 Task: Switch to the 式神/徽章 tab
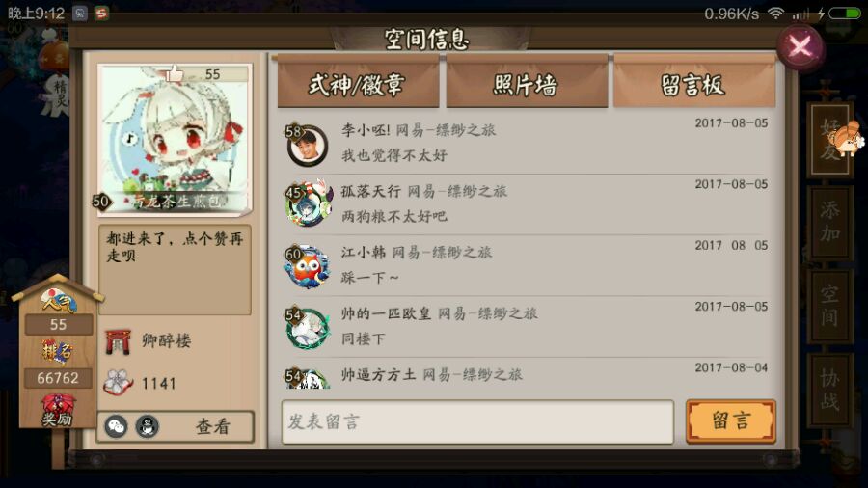point(358,85)
